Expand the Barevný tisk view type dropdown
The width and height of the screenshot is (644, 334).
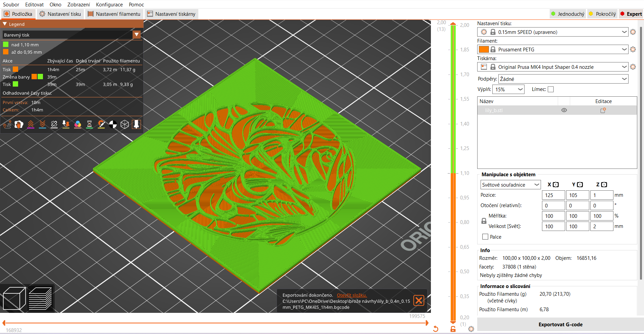(137, 35)
